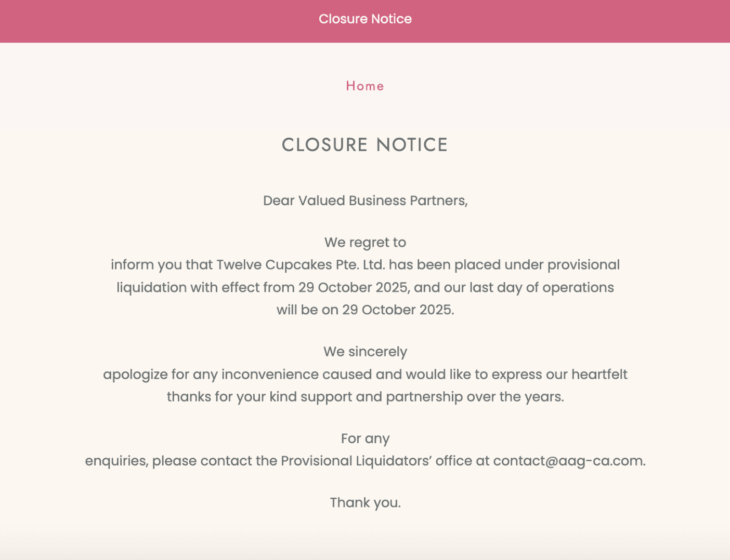
Task: Click the "We regret to" line
Action: [x=365, y=243]
